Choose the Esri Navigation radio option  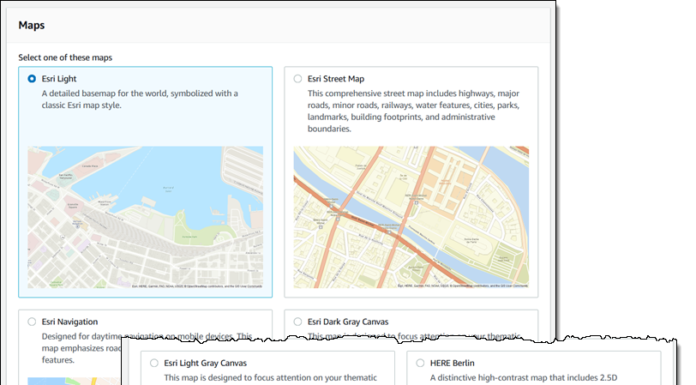[32, 321]
